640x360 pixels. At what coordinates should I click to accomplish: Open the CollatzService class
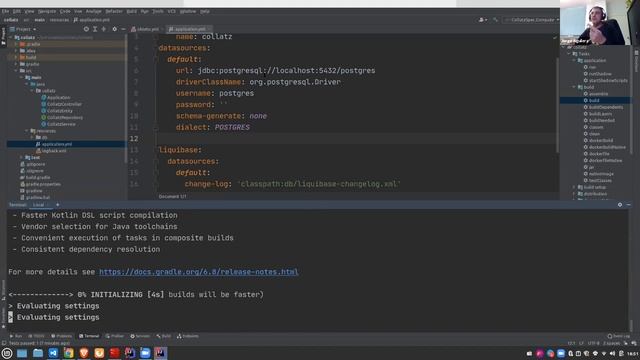point(58,124)
